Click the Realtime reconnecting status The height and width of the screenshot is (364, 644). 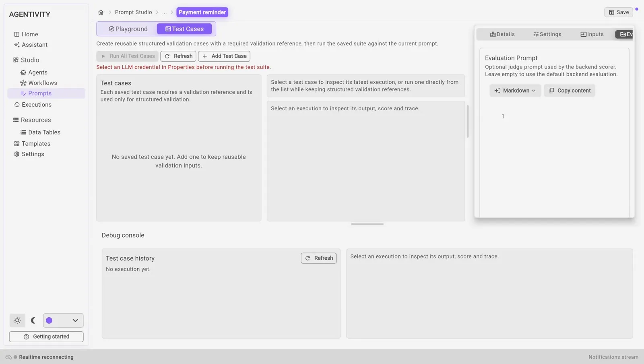click(x=46, y=357)
